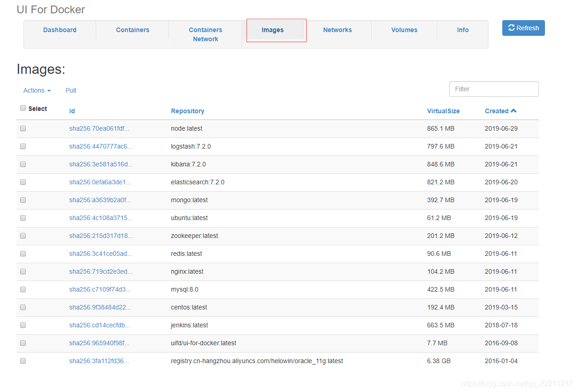Check the checkbox for the oracle_11g image row
Screen dimensions: 577x392
[22, 361]
